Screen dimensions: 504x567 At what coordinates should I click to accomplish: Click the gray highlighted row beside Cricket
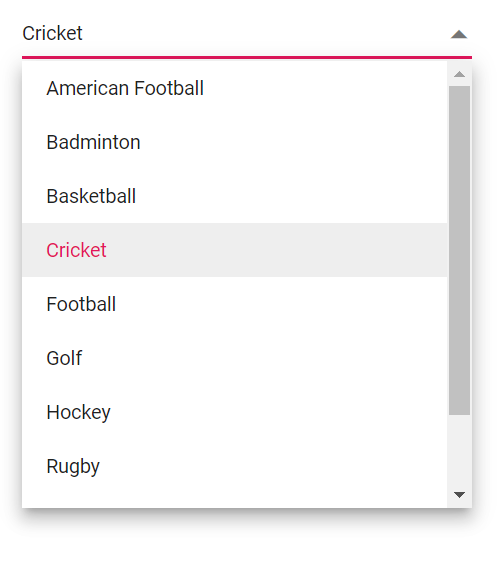(x=277, y=250)
